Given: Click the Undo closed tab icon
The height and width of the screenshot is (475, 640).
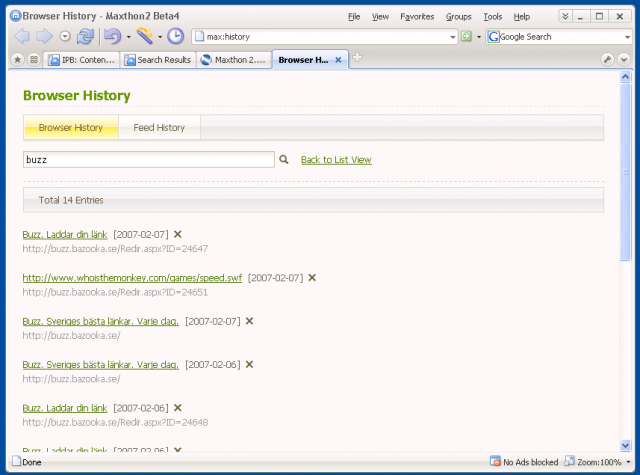Looking at the screenshot, I should click(112, 37).
